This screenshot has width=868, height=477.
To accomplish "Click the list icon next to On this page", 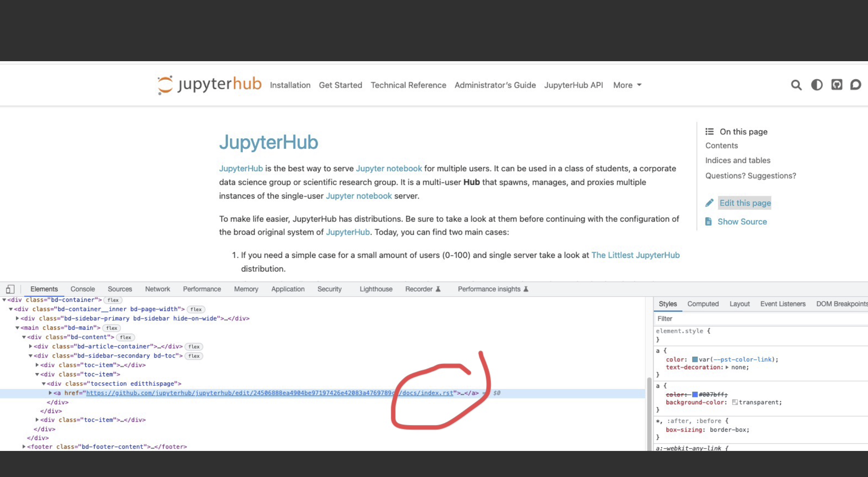I will click(710, 131).
